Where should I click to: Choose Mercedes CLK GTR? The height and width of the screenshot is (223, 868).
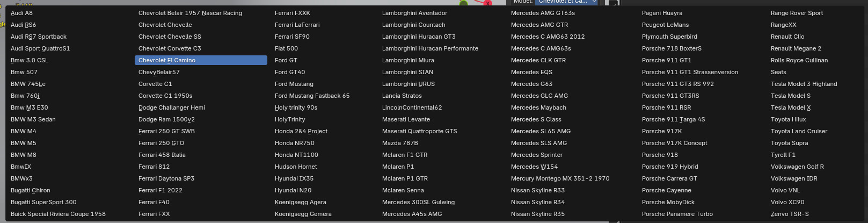pos(538,60)
